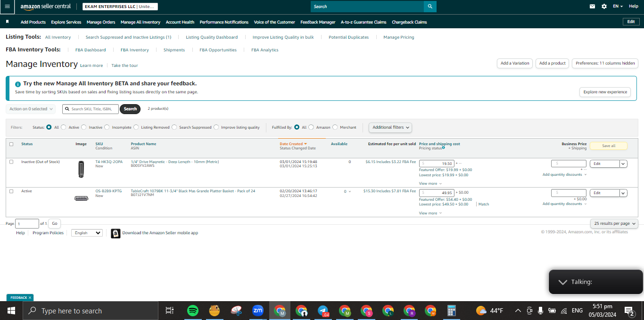Click the magnifier search button in header

(430, 7)
